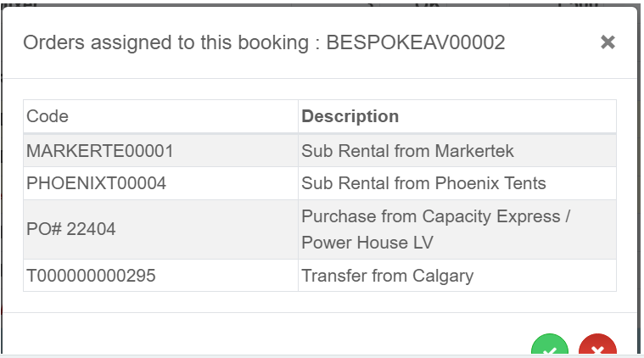Screen dimensions: 644x358
Task: Select PO# 22404 order code
Action: click(x=71, y=229)
